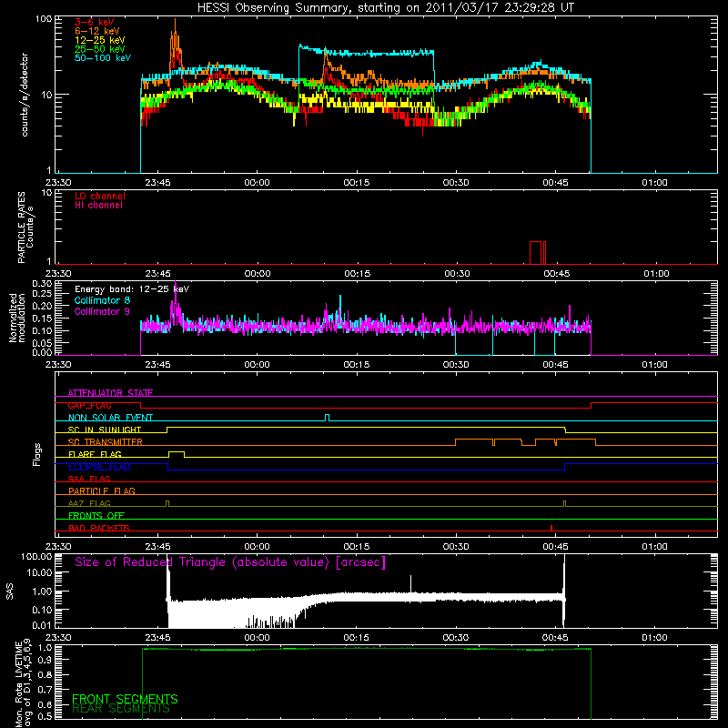The width and height of the screenshot is (728, 728).
Task: Click the 01:00 tick label under the Flags panel
Action: (654, 547)
